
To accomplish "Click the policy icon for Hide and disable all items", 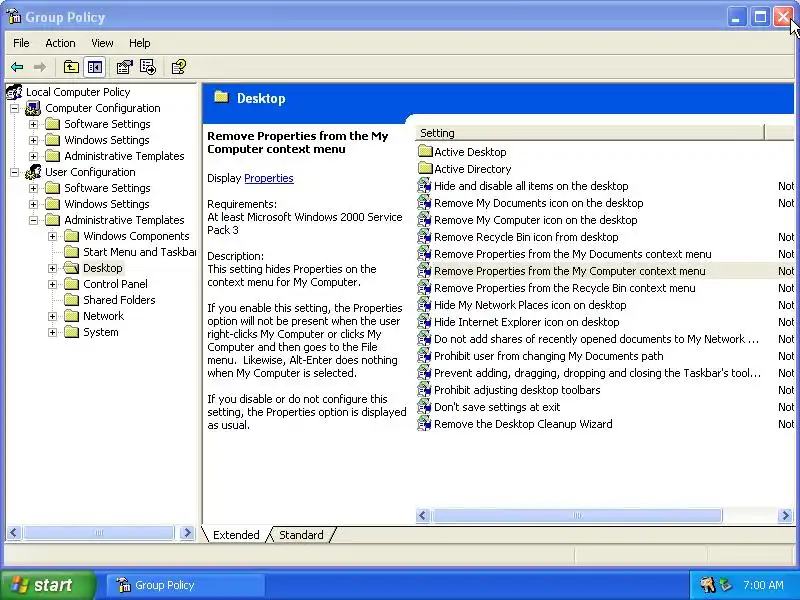I will (424, 186).
